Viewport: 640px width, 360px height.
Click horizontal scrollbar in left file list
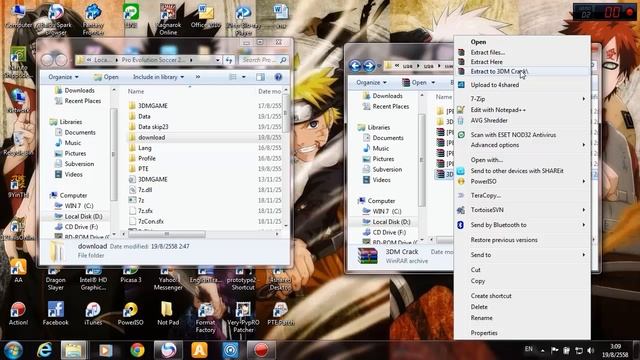(x=166, y=234)
